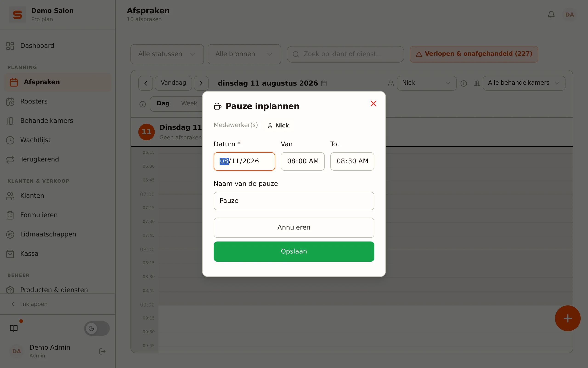Viewport: 588px width, 368px height.
Task: Go to previous day arrow
Action: click(x=146, y=83)
